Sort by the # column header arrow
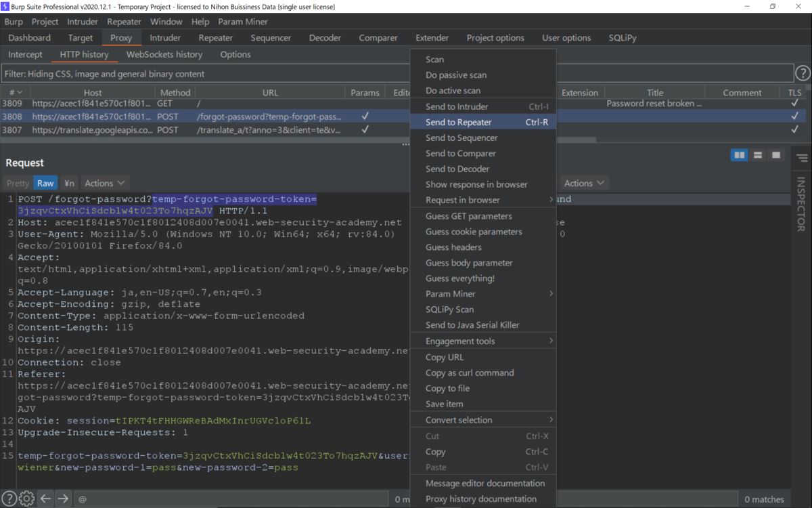 [x=20, y=92]
